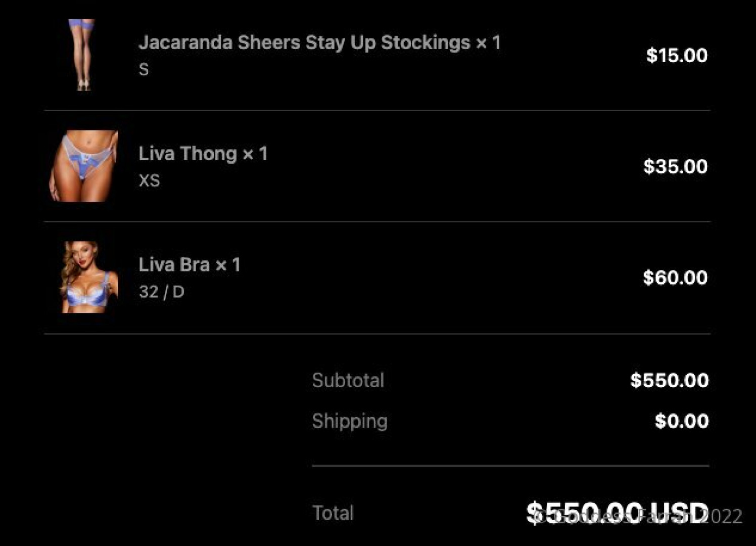Select the $0.00 shipping cost
The image size is (756, 546).
tap(681, 421)
